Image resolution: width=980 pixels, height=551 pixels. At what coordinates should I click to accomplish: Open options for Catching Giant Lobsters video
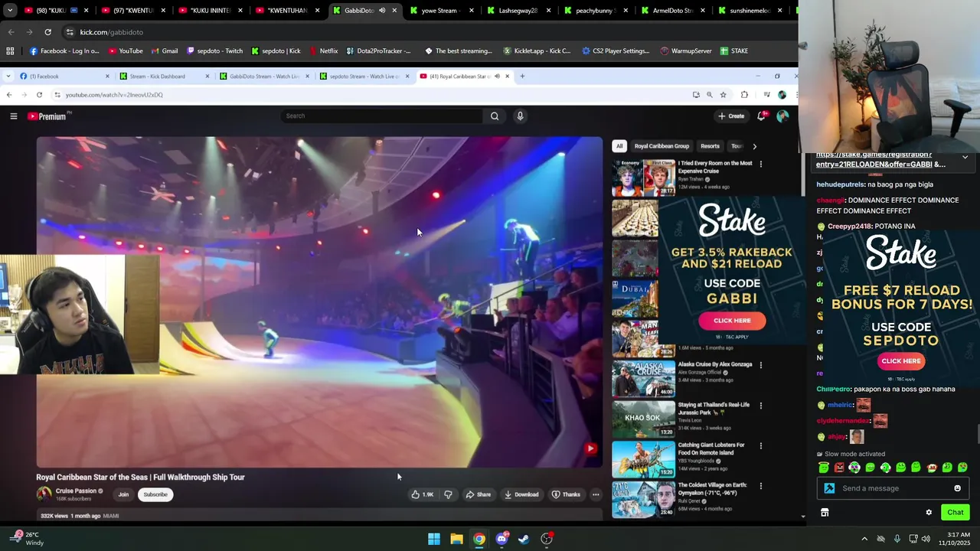click(x=760, y=445)
